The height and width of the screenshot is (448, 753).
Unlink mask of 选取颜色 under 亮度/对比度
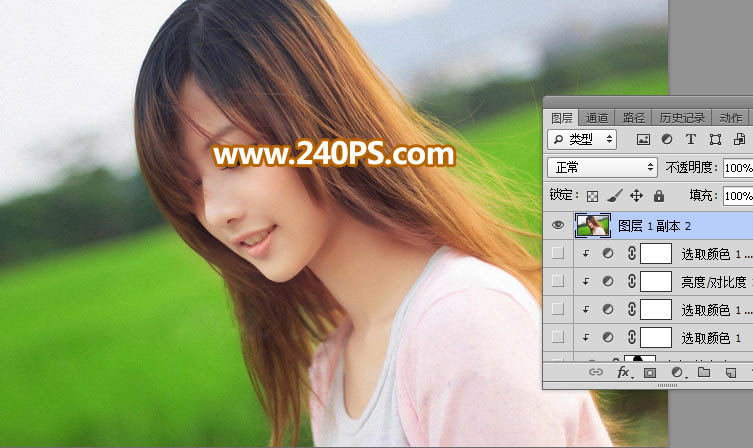(632, 309)
